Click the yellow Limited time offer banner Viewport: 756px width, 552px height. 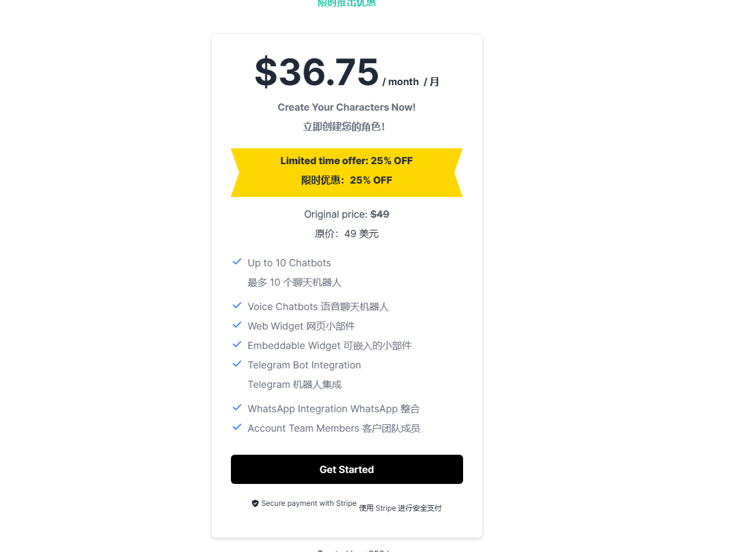[346, 172]
